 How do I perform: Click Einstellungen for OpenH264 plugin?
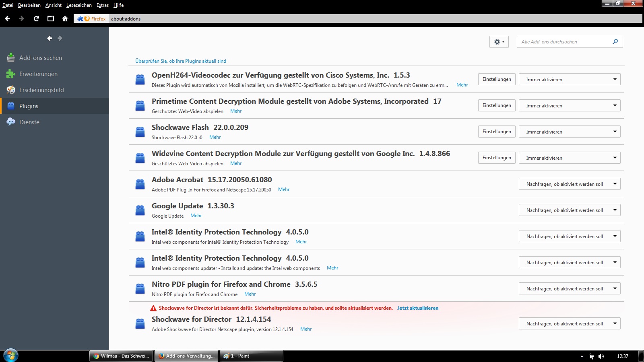tap(497, 79)
